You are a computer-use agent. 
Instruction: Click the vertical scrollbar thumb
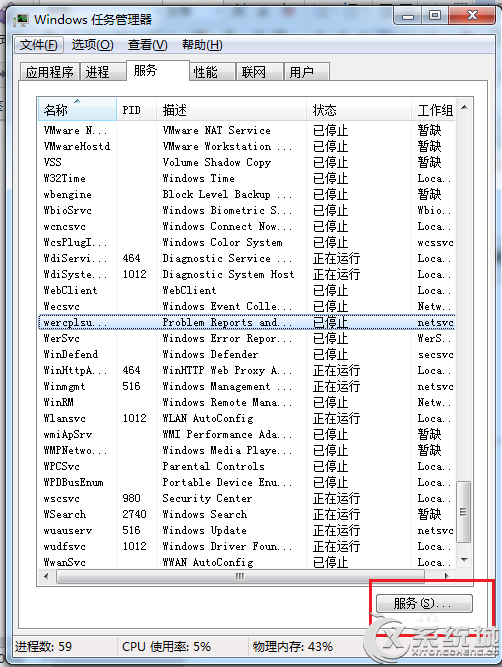click(464, 512)
